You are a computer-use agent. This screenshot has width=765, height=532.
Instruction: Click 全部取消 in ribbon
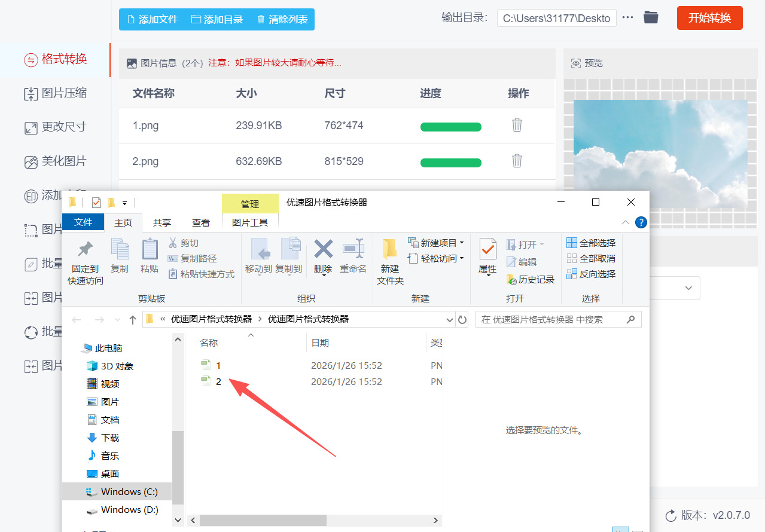pos(591,259)
